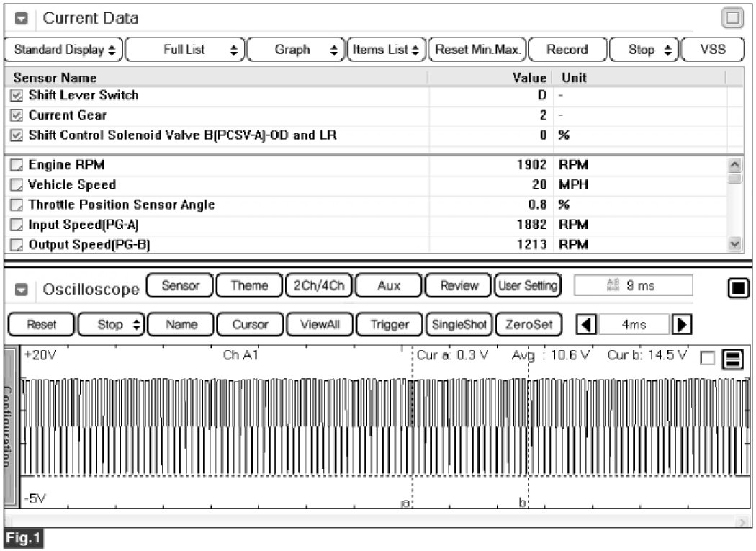Open the Standard Display dropdown
The height and width of the screenshot is (551, 756).
64,50
